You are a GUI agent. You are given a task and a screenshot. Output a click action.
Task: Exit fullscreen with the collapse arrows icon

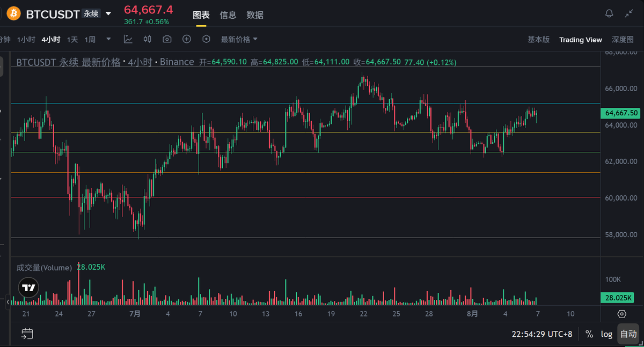point(630,13)
